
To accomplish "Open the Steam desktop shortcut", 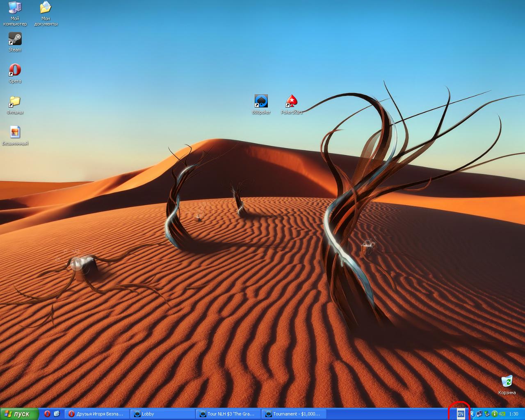I will tap(15, 39).
